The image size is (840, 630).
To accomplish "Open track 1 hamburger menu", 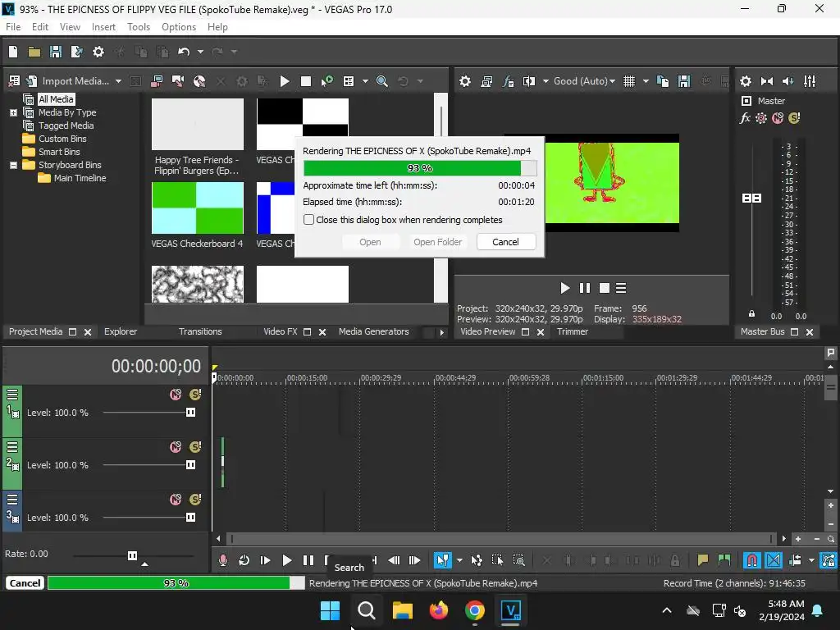I will click(11, 395).
